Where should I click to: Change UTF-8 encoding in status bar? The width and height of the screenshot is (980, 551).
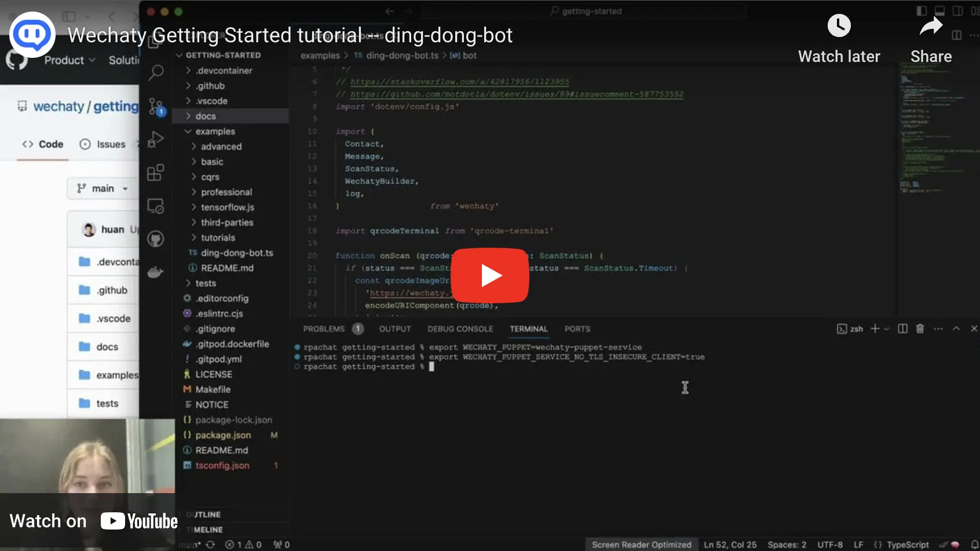click(829, 545)
